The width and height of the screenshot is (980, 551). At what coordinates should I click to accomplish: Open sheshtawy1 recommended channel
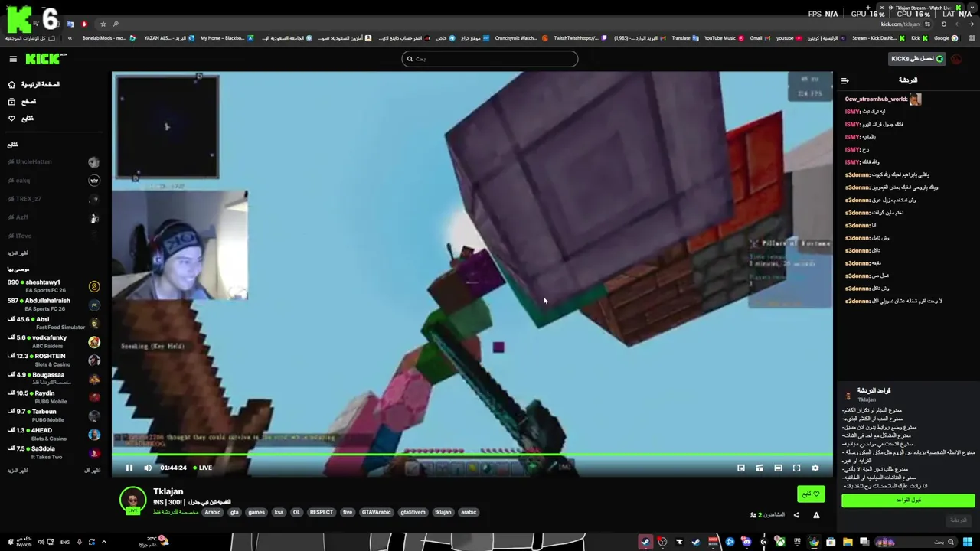click(54, 286)
